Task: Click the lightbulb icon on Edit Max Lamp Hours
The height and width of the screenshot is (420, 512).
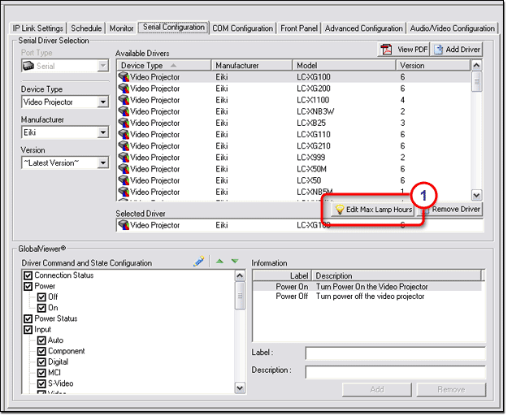Action: 340,210
